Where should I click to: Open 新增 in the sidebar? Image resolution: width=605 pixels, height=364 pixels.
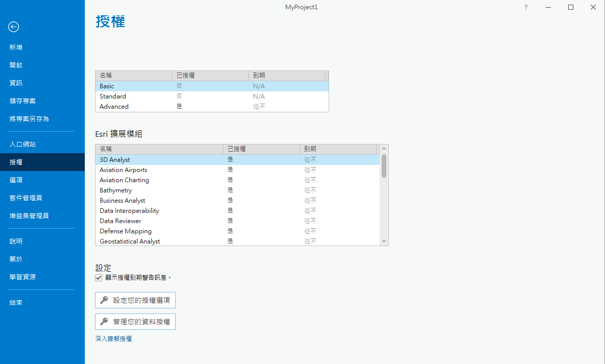coord(16,47)
